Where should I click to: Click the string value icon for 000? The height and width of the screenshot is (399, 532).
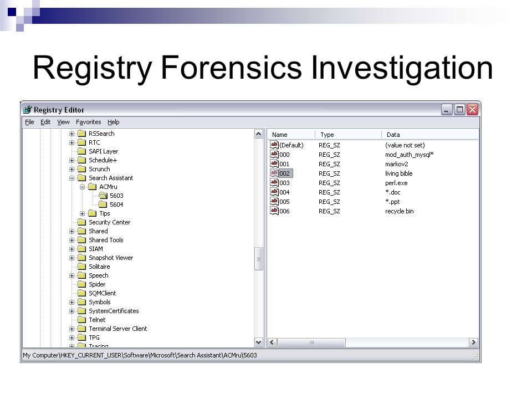coord(274,155)
